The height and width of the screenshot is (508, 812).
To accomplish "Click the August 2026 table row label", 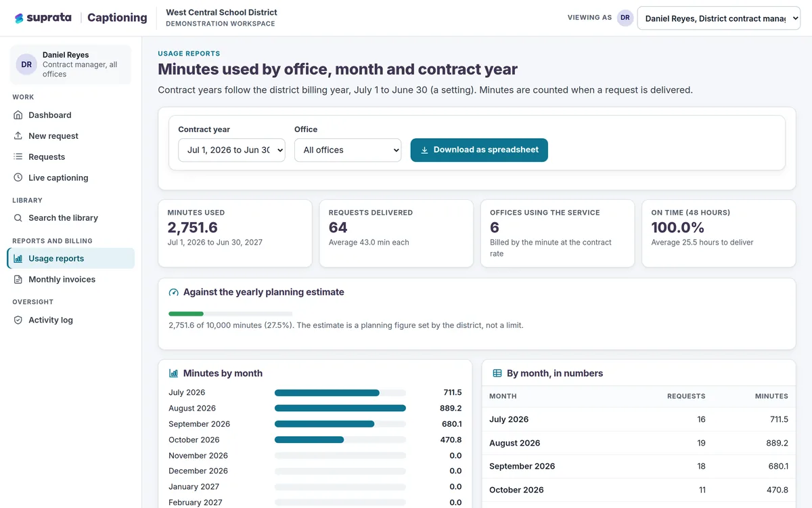I will point(515,443).
